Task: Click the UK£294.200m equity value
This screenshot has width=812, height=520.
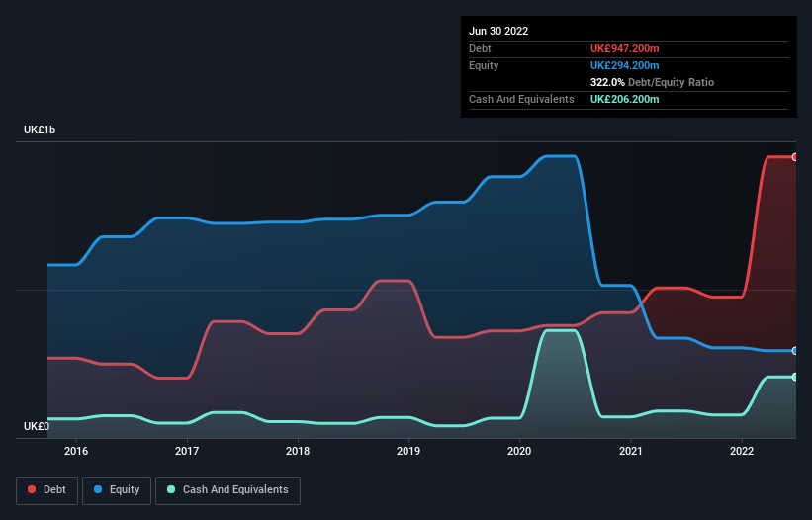Action: 624,65
